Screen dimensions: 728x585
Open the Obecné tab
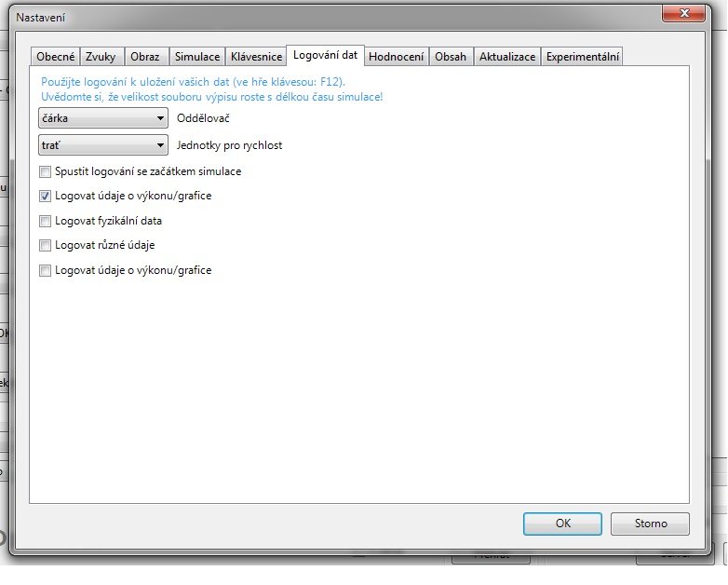coord(55,57)
